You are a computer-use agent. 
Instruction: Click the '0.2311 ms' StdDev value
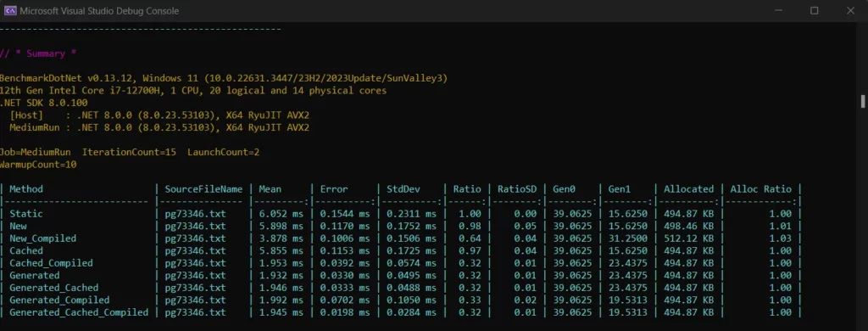(411, 214)
